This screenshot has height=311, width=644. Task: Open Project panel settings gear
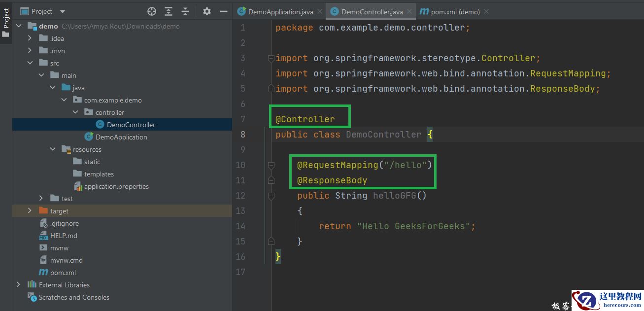point(207,11)
